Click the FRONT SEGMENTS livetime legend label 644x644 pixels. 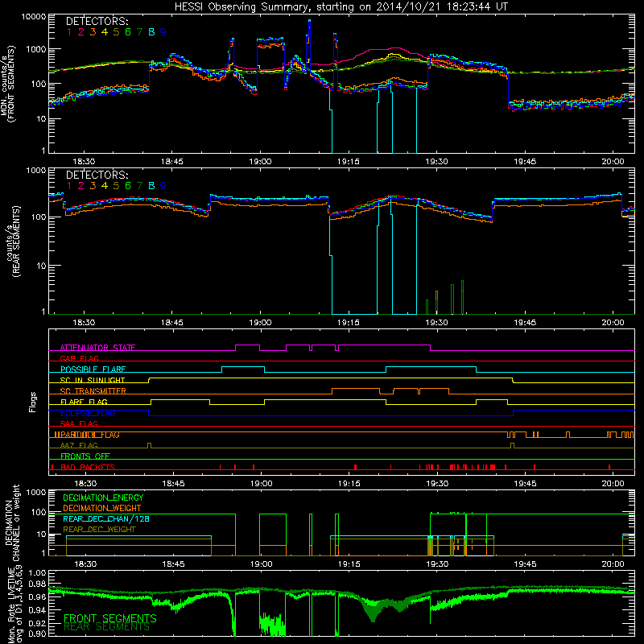tap(110, 618)
